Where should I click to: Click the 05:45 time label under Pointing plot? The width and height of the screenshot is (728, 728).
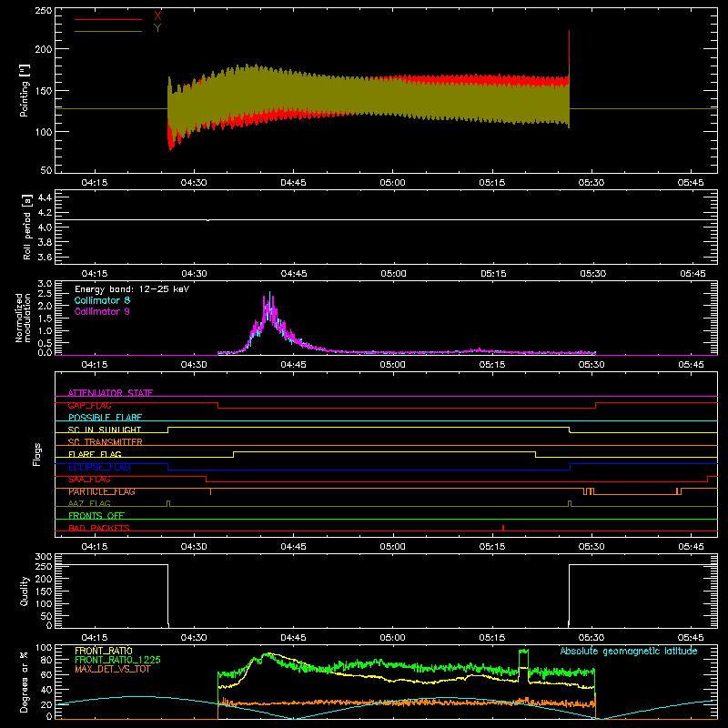(691, 183)
